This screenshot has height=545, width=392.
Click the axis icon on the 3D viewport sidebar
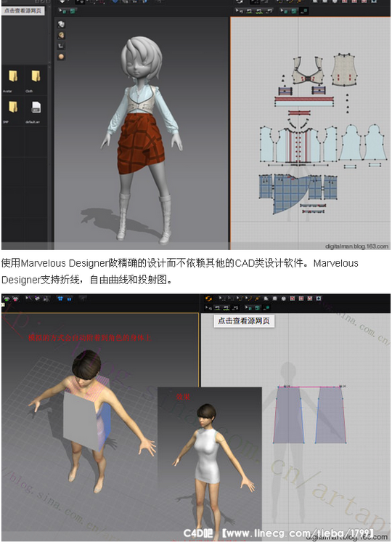coord(61,46)
